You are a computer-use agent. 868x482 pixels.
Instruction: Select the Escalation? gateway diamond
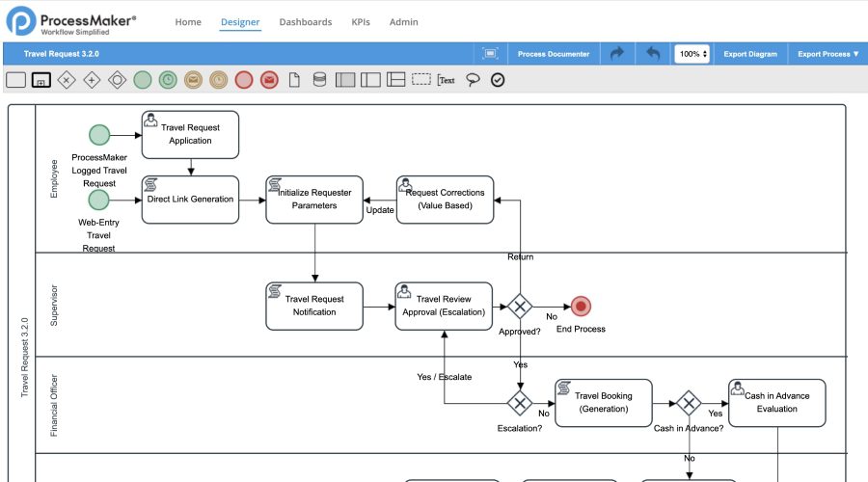(x=520, y=403)
